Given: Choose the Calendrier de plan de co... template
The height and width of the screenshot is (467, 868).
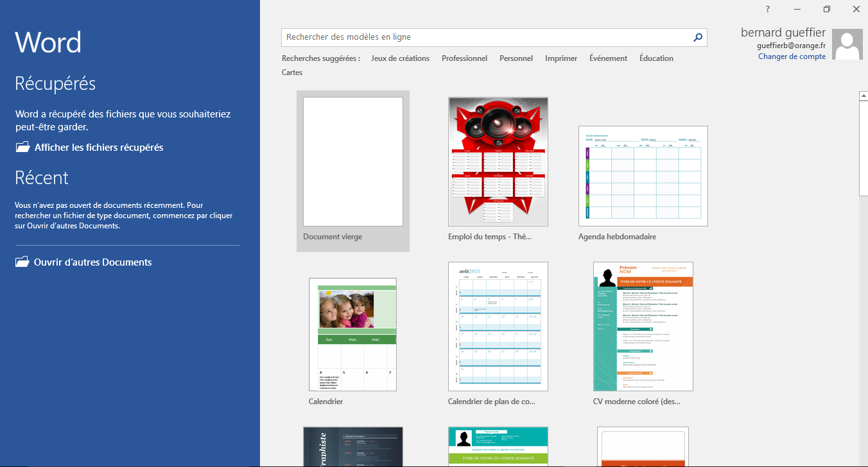Looking at the screenshot, I should point(498,327).
